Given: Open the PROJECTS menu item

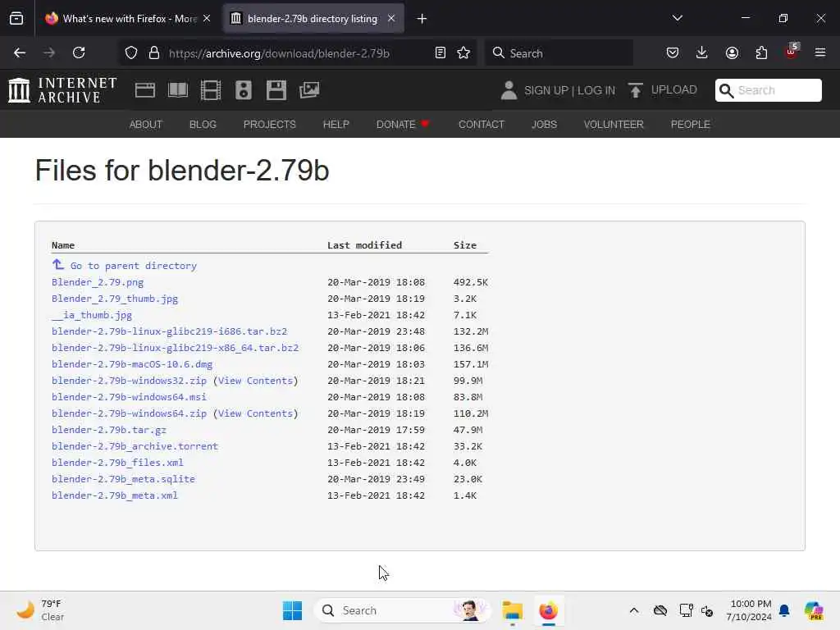Looking at the screenshot, I should coord(269,125).
